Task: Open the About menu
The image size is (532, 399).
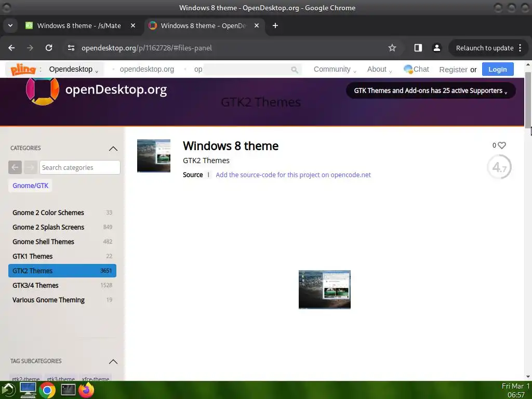Action: (379, 69)
